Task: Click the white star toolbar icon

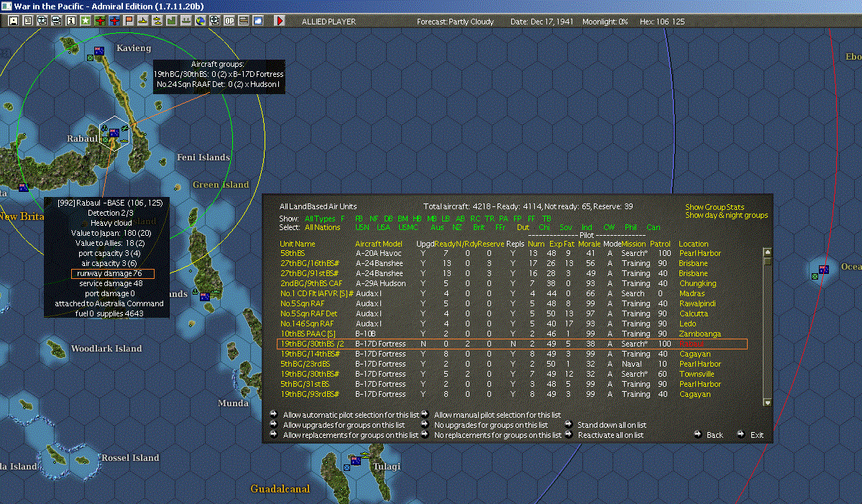Action: coord(86,21)
